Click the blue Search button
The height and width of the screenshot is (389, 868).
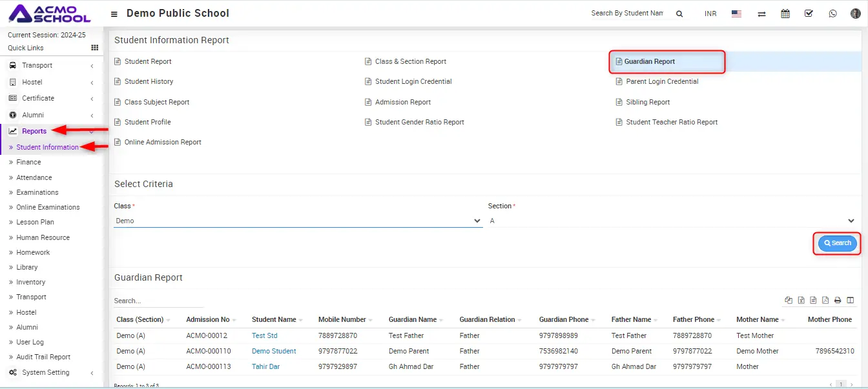837,243
